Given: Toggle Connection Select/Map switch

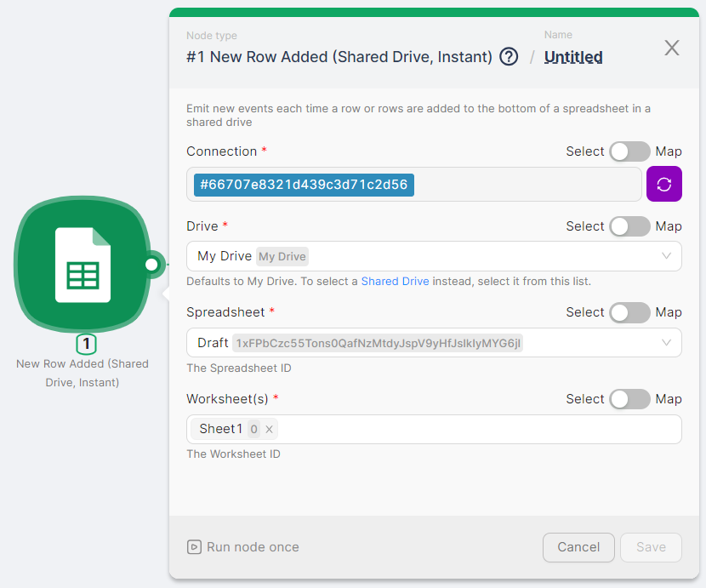Looking at the screenshot, I should click(x=629, y=151).
